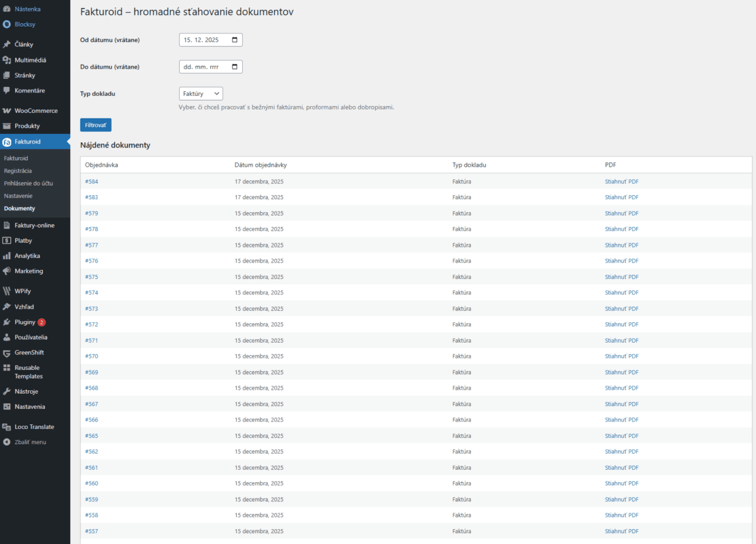Click the Marketing megaphone icon
The width and height of the screenshot is (756, 544).
point(7,271)
